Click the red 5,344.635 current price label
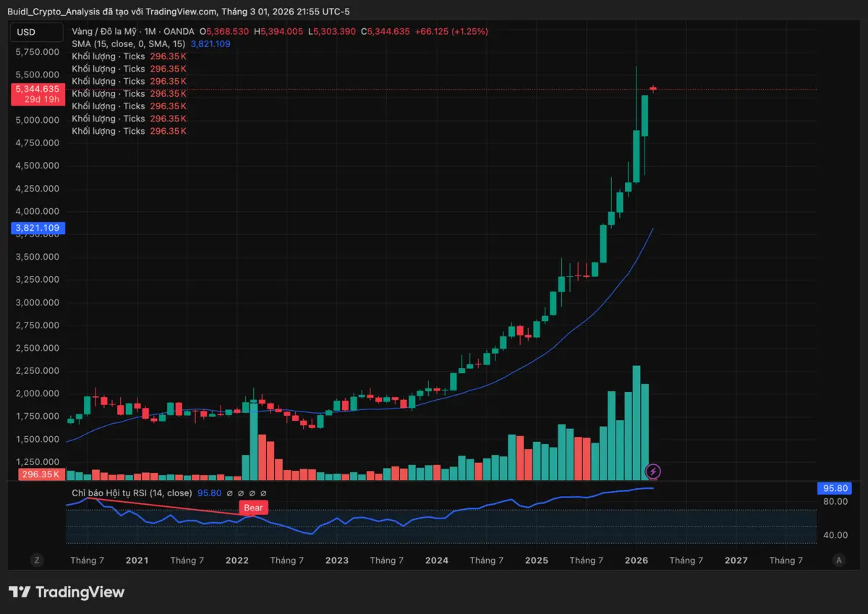 tap(37, 90)
